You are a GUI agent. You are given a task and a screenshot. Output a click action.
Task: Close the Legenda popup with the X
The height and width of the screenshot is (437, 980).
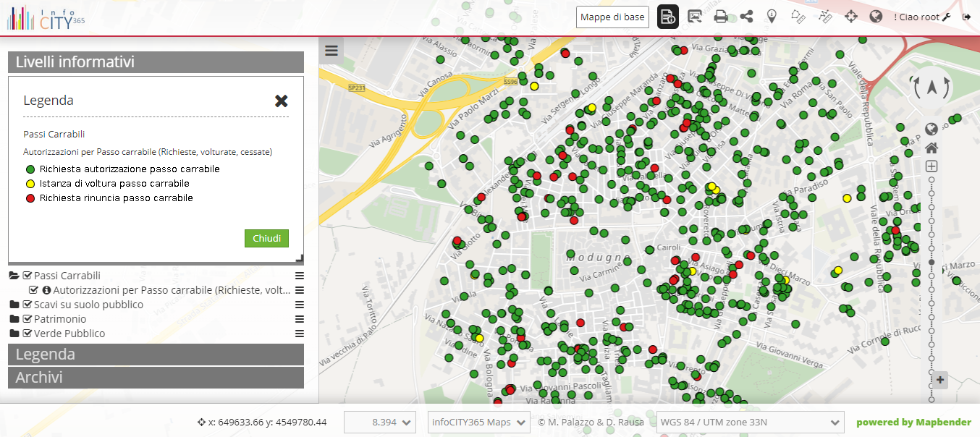coord(282,101)
